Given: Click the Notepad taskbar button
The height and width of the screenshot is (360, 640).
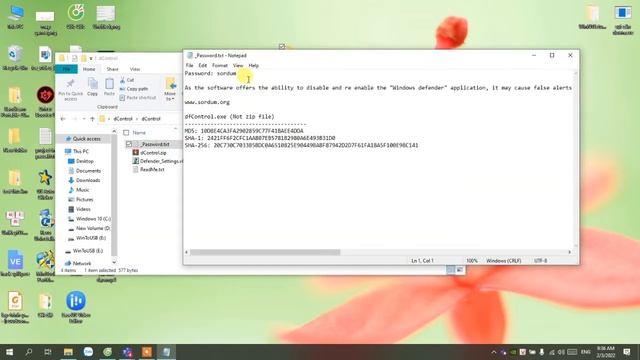Looking at the screenshot, I should click(x=166, y=352).
